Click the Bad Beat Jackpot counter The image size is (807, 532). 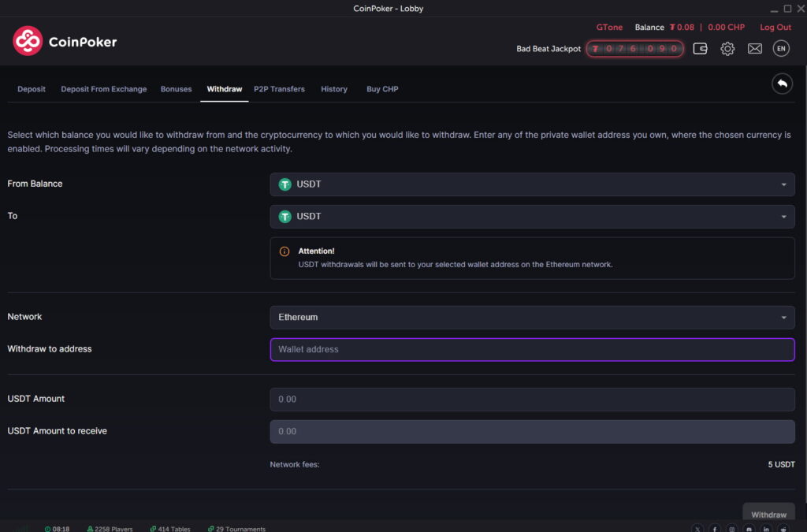click(x=634, y=49)
